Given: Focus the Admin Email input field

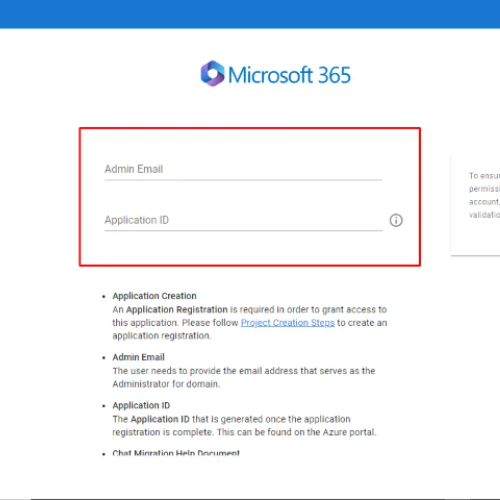Looking at the screenshot, I should [x=243, y=170].
